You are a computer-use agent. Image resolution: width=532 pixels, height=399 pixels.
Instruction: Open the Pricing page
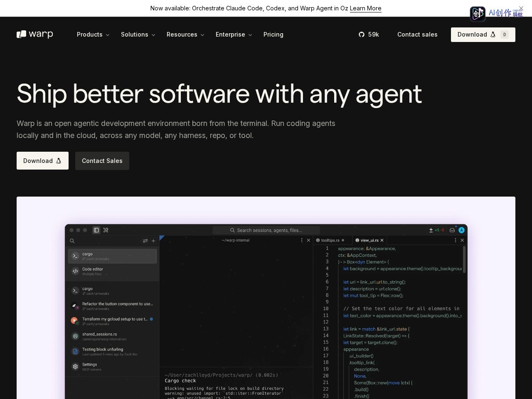click(273, 34)
